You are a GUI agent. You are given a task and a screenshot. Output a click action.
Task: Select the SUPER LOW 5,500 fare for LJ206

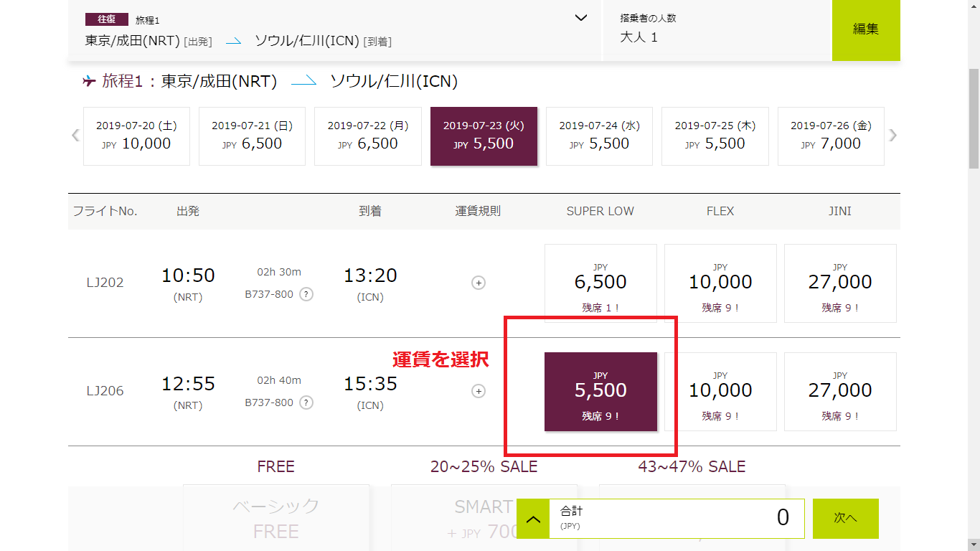(x=600, y=392)
